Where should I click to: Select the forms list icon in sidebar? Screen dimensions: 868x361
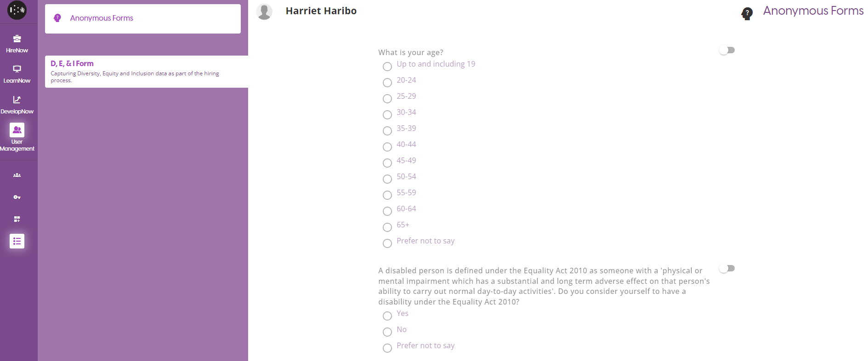pyautogui.click(x=17, y=241)
